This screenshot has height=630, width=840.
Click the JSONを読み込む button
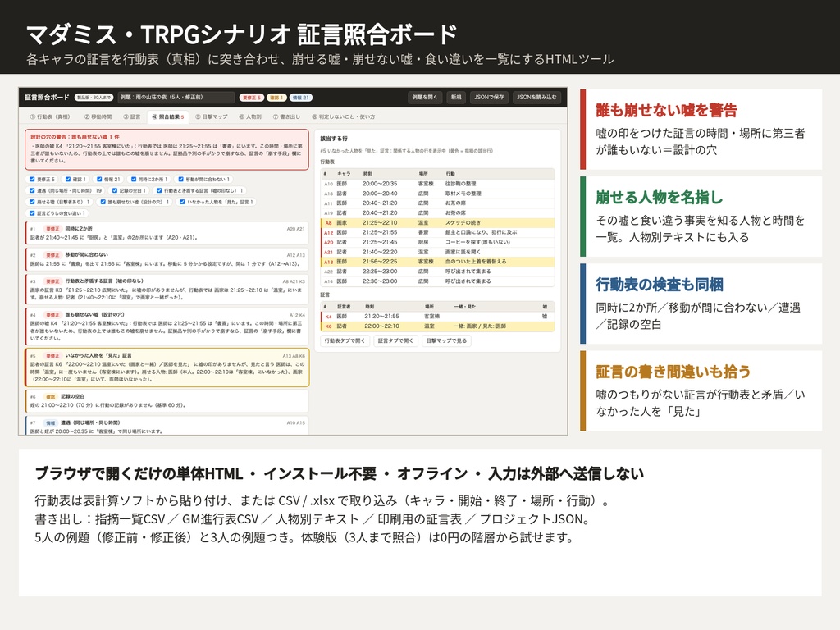click(536, 97)
